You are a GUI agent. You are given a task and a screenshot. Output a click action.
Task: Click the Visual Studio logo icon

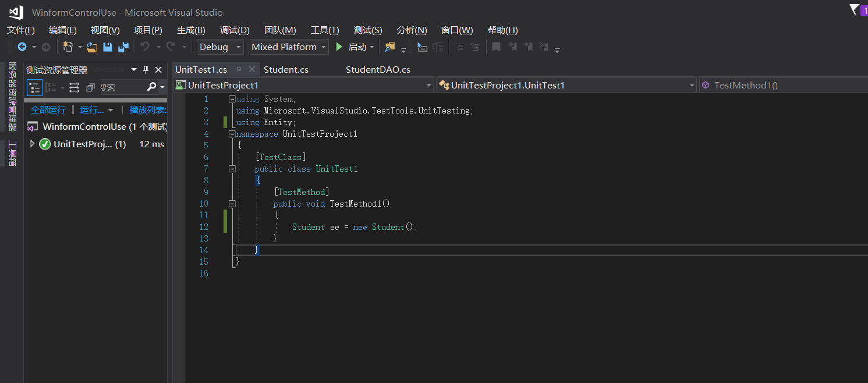click(16, 12)
